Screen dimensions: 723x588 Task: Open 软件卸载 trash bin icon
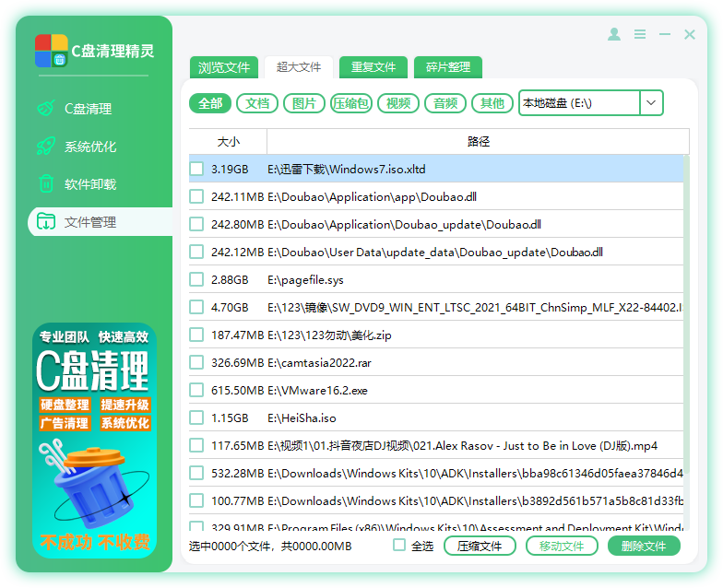[45, 184]
